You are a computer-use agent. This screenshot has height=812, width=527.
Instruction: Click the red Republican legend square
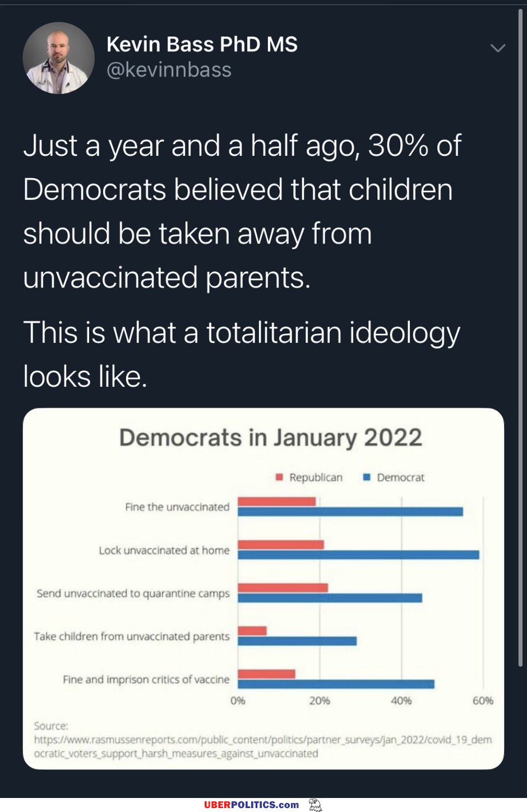[x=279, y=477]
